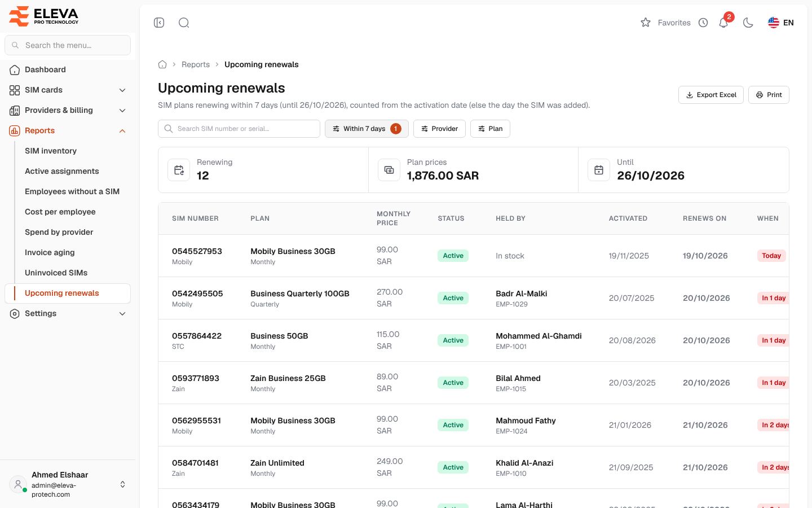Viewport: 812px width, 508px height.
Task: Open the Plan filter dropdown
Action: coord(490,129)
